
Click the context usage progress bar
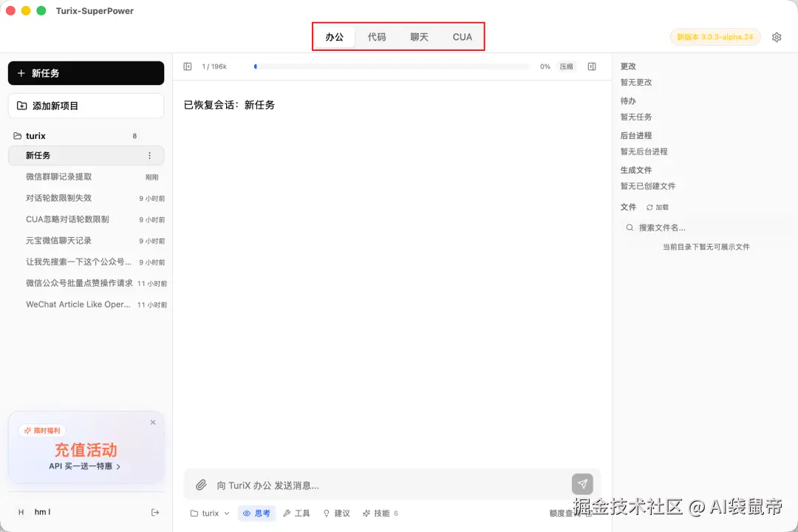(x=392, y=66)
